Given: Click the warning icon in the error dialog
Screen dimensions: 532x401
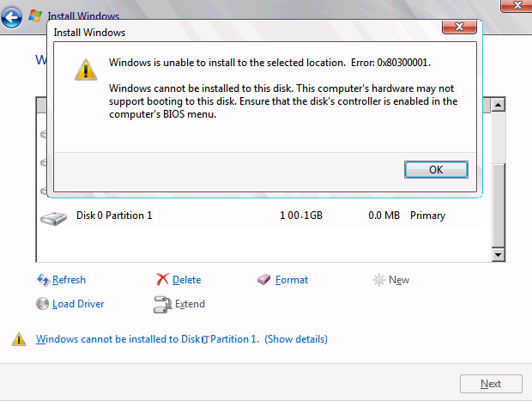Looking at the screenshot, I should pos(86,69).
